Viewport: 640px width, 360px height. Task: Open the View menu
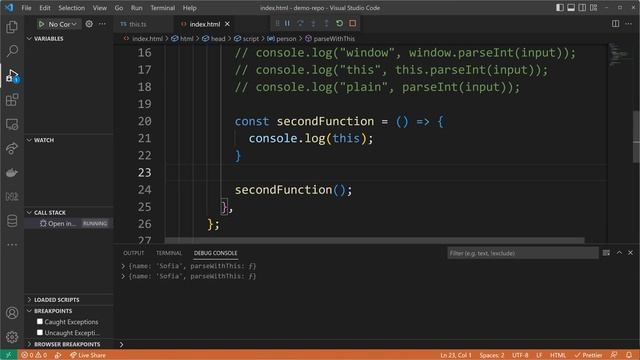(x=100, y=8)
